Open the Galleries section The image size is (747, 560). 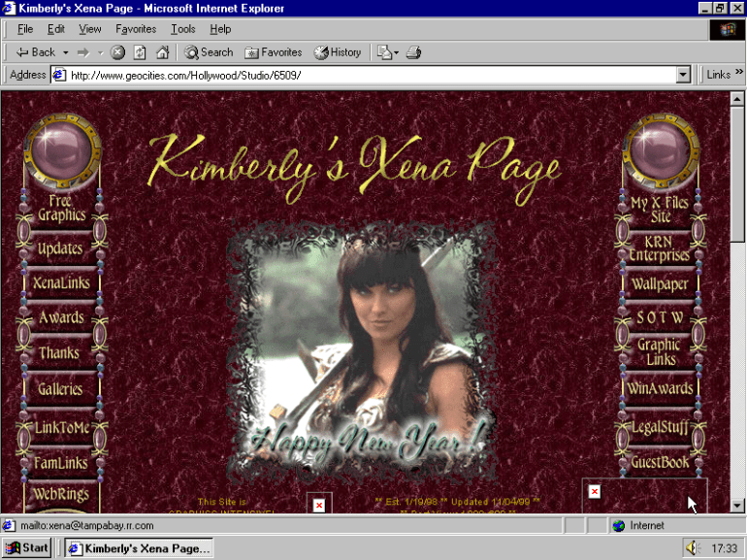pos(60,389)
